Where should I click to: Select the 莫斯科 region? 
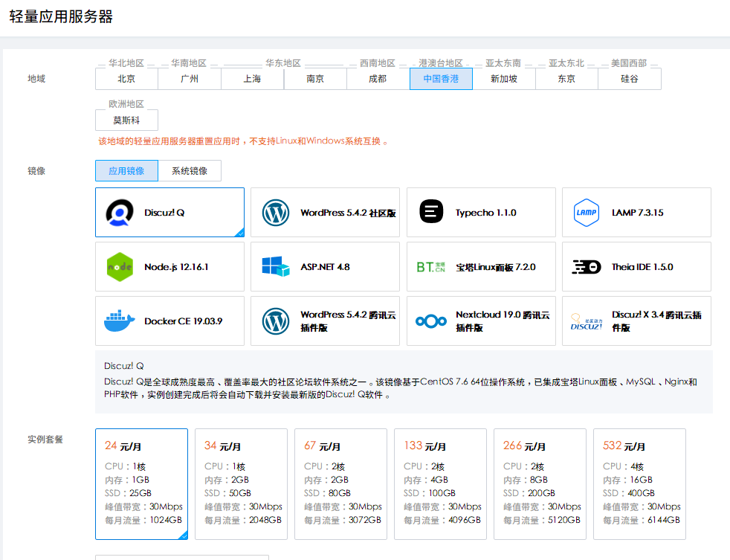(126, 120)
